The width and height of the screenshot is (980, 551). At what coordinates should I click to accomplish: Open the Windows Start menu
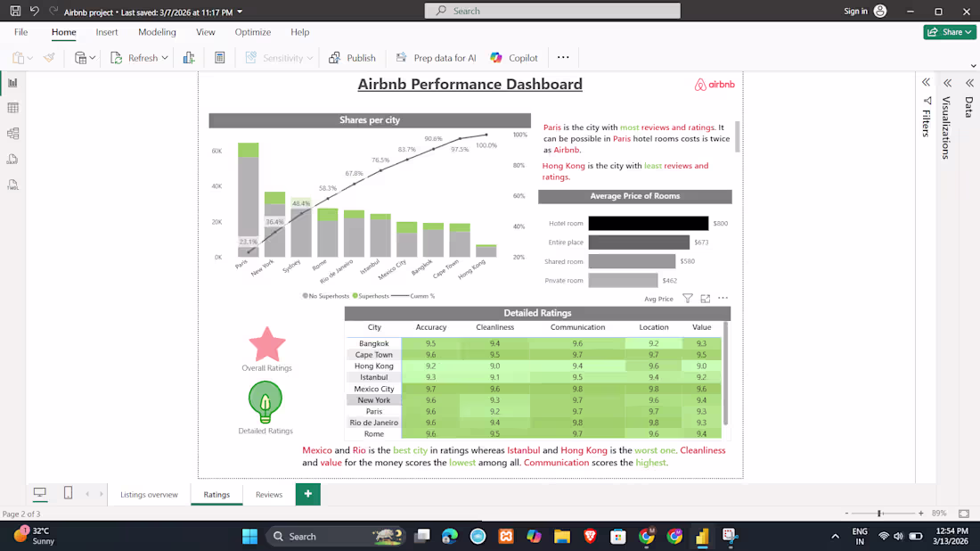[250, 536]
